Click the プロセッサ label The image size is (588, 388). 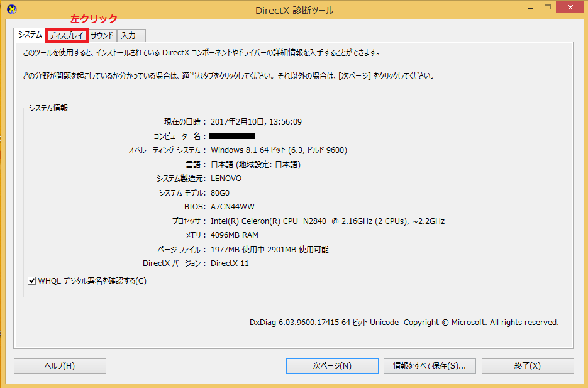coord(189,221)
